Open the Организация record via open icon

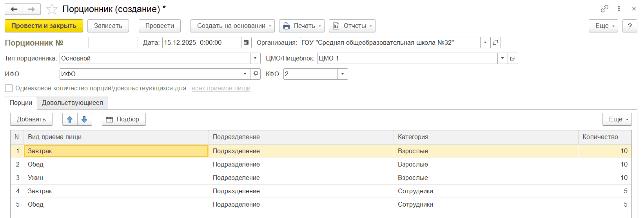click(495, 42)
